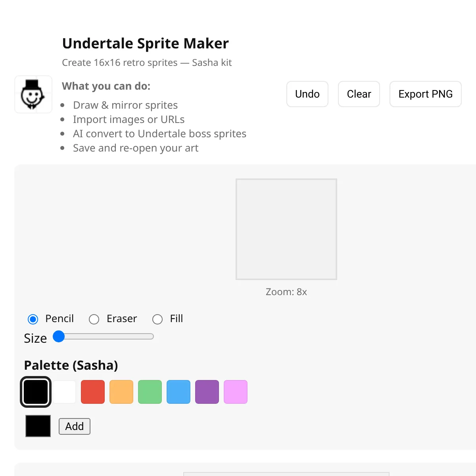This screenshot has height=476, width=476.
Task: Click the Size slider handle
Action: [59, 337]
